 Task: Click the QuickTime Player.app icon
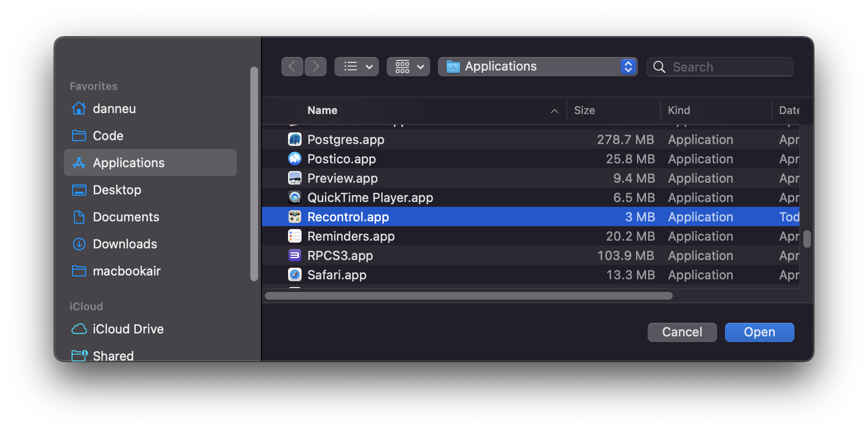click(295, 197)
